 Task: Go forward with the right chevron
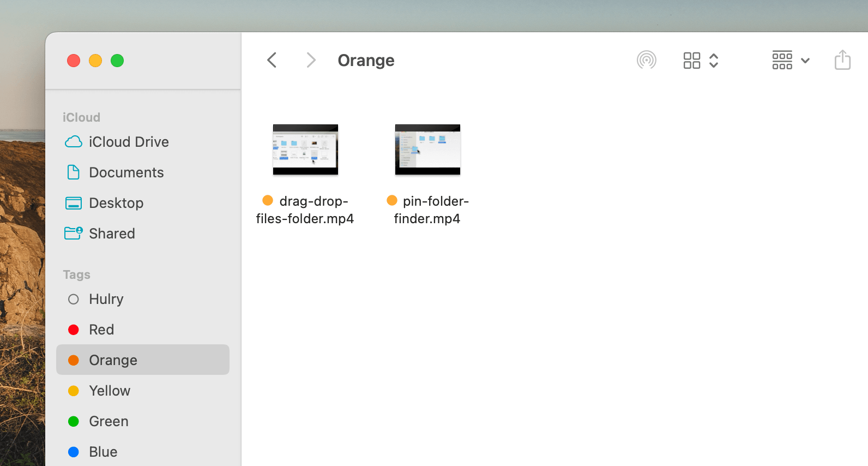click(311, 60)
